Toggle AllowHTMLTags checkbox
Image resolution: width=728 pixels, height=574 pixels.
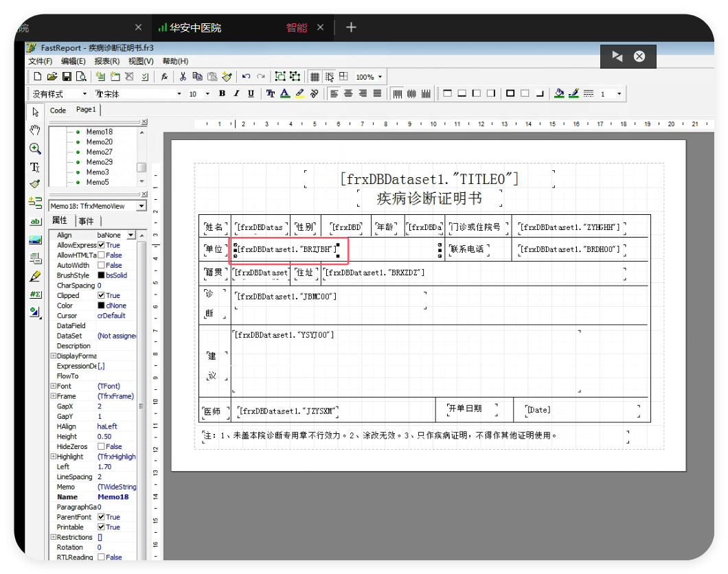pyautogui.click(x=101, y=255)
